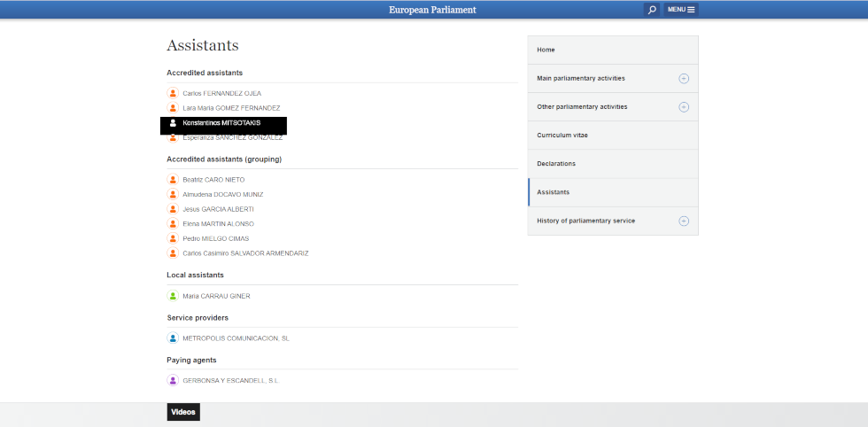Click the highlighted name Konstantinos MITSOTAKIS
The height and width of the screenshot is (427, 868).
[221, 123]
